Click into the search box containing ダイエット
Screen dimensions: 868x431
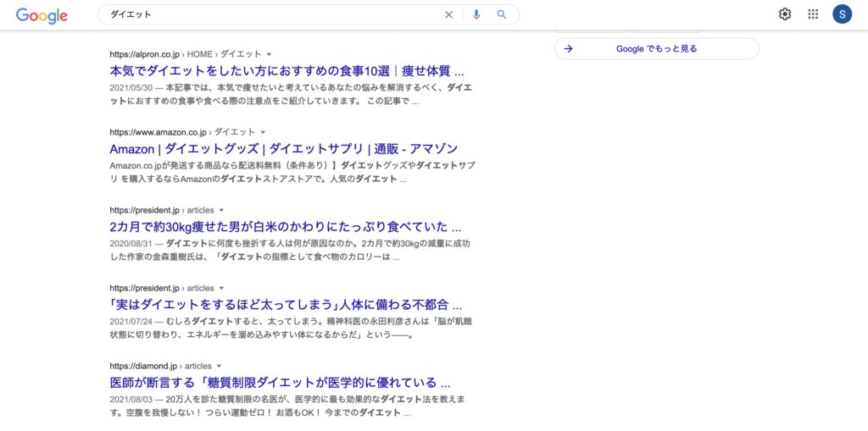[271, 14]
